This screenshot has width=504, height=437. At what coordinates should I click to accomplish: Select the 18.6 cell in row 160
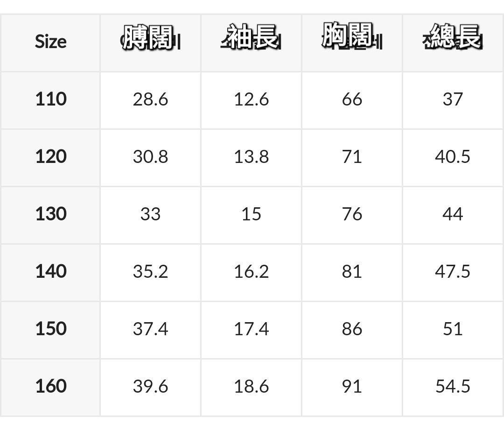(252, 386)
